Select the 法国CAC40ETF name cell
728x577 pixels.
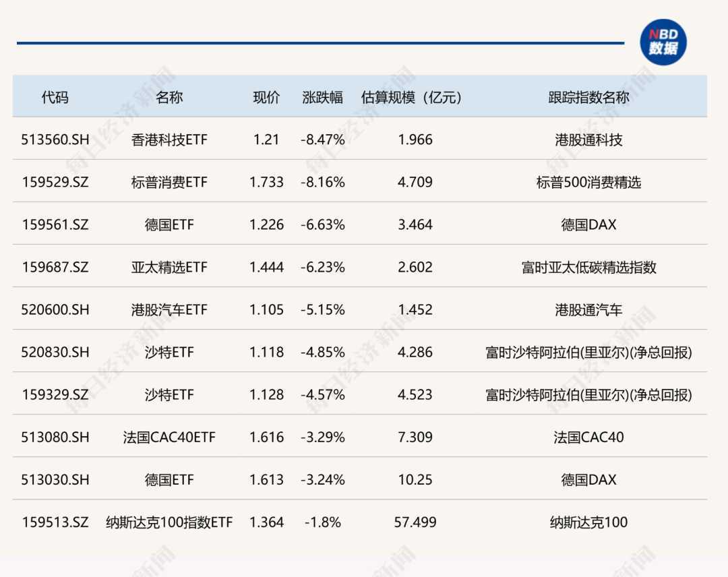point(169,437)
